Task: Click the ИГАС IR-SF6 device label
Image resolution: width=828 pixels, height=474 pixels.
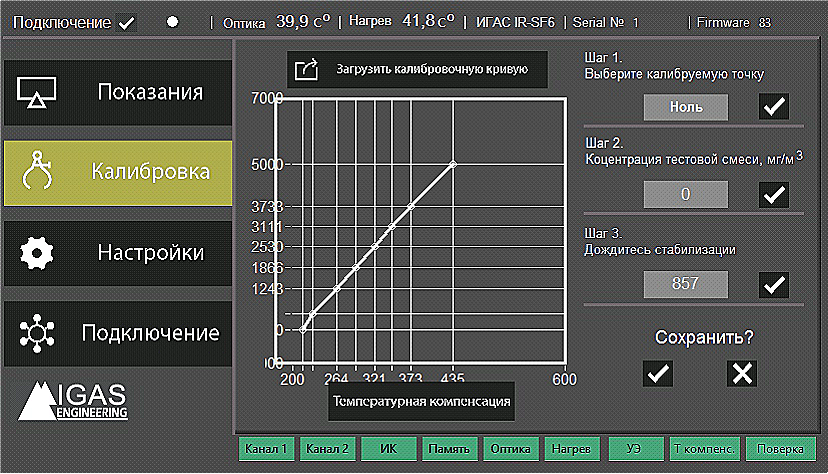Action: [515, 23]
